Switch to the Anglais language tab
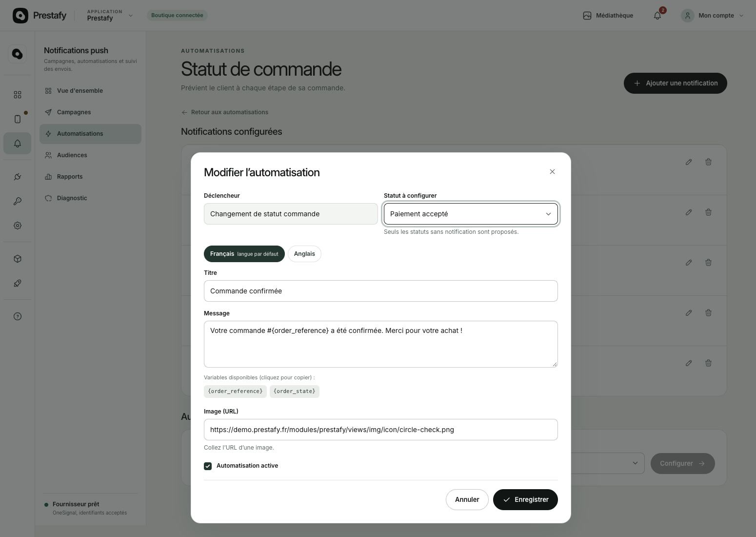Image resolution: width=756 pixels, height=537 pixels. tap(304, 254)
